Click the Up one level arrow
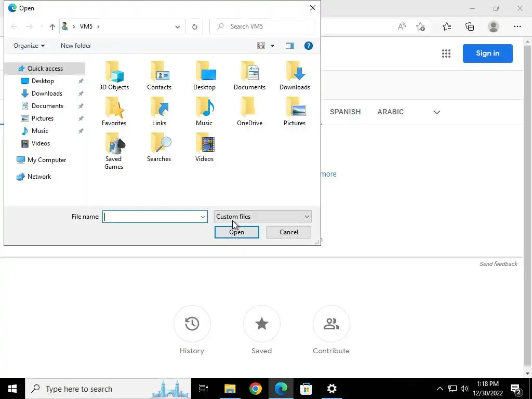Image resolution: width=532 pixels, height=399 pixels. [x=52, y=26]
